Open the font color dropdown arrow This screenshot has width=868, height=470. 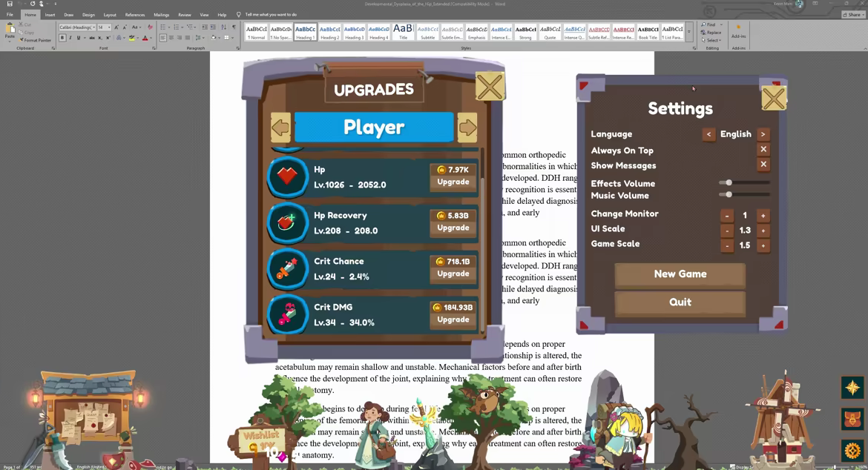point(151,38)
